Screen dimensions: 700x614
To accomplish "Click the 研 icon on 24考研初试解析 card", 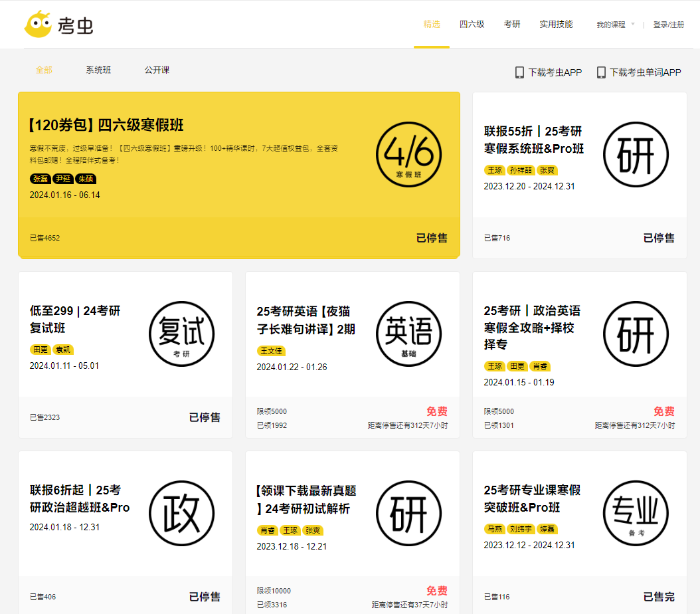I will point(408,514).
